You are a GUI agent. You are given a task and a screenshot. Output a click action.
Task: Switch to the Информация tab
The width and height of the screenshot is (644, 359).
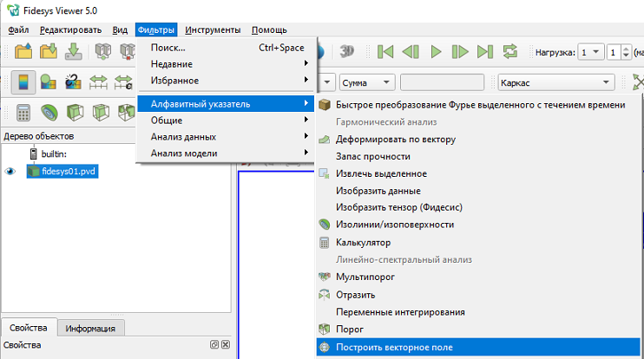tap(90, 329)
